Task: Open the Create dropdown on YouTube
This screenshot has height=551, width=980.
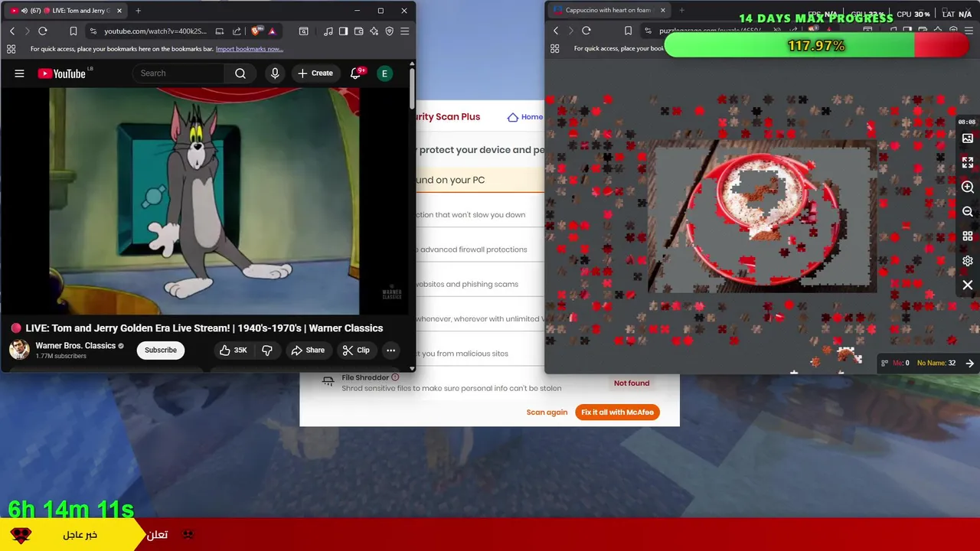Action: [315, 73]
